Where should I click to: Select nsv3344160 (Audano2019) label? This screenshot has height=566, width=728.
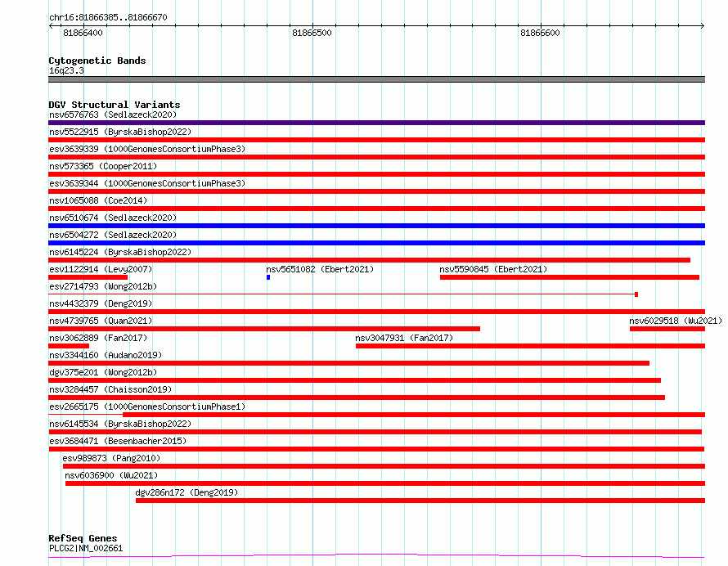(106, 355)
